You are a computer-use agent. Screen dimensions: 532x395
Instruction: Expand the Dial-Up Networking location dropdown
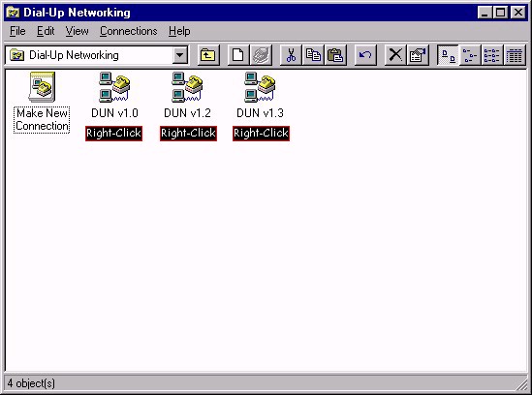point(180,55)
